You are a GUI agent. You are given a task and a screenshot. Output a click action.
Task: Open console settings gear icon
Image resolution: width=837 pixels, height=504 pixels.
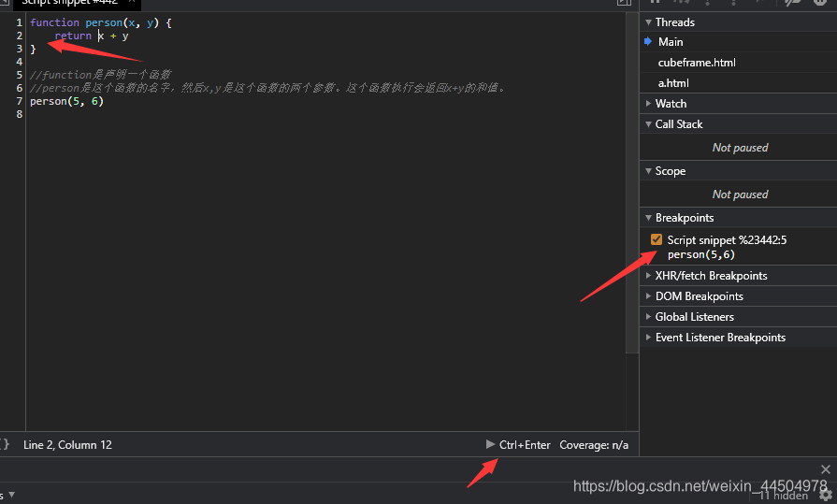click(x=826, y=496)
